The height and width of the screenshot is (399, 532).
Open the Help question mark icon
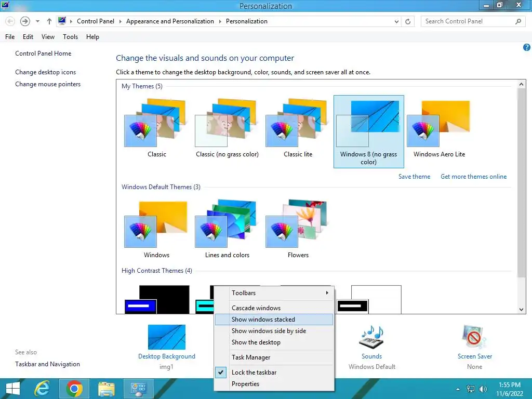click(x=526, y=47)
